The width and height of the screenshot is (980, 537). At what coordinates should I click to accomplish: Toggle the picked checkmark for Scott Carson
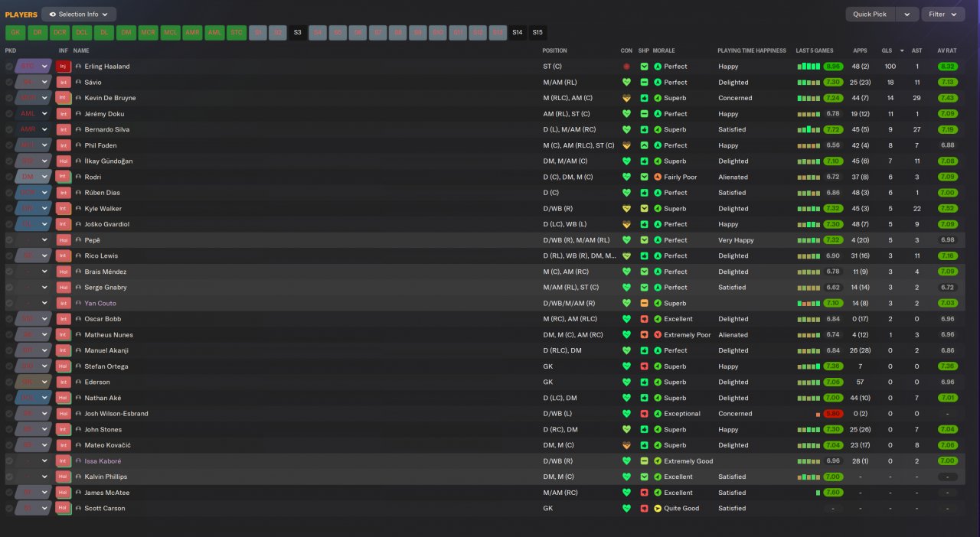[x=9, y=509]
